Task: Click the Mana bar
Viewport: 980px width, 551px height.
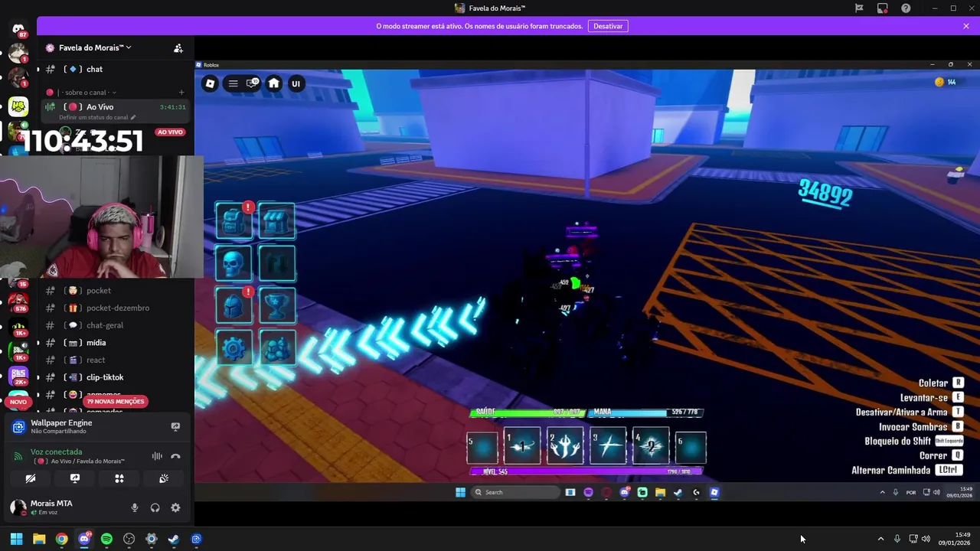Action: tap(645, 412)
